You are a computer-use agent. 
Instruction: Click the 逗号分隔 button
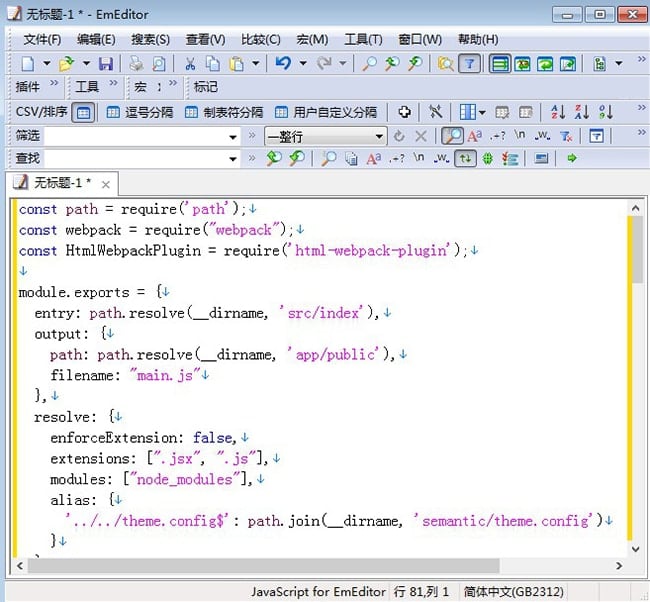pos(140,112)
